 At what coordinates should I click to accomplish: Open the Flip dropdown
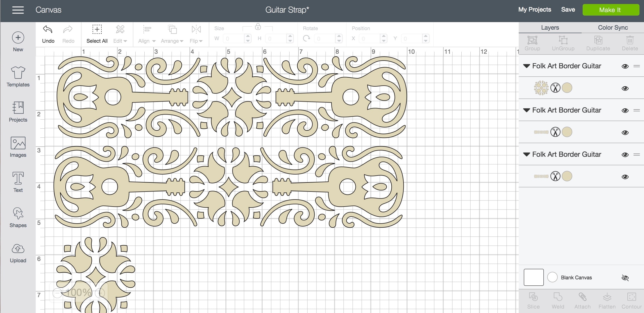[196, 34]
